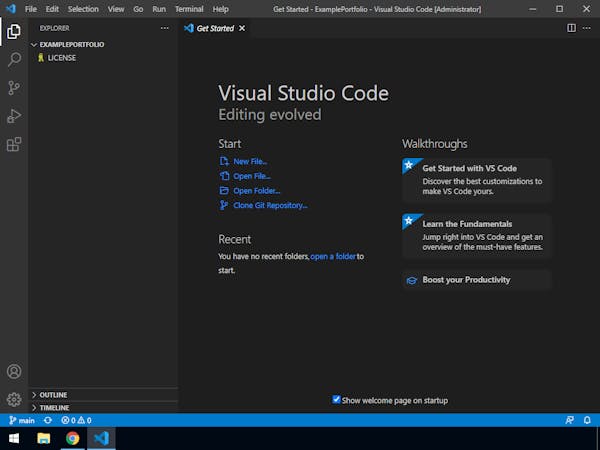
Task: Open the Source Control view
Action: 14,88
